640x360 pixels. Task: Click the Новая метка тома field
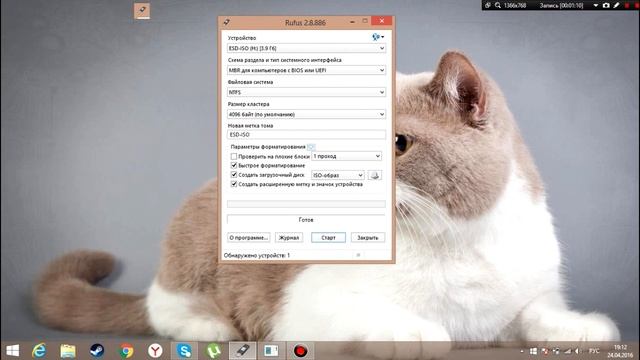(306, 134)
